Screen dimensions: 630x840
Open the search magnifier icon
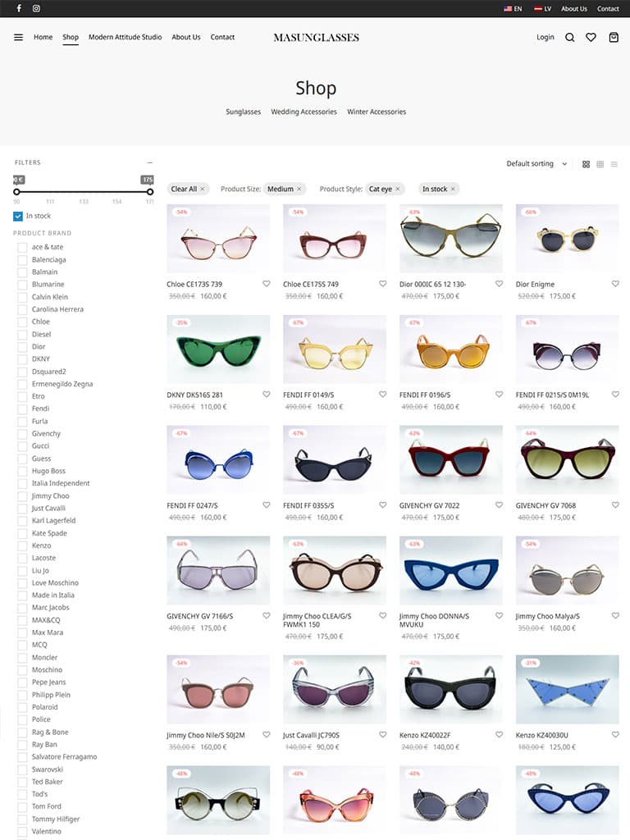pos(570,37)
